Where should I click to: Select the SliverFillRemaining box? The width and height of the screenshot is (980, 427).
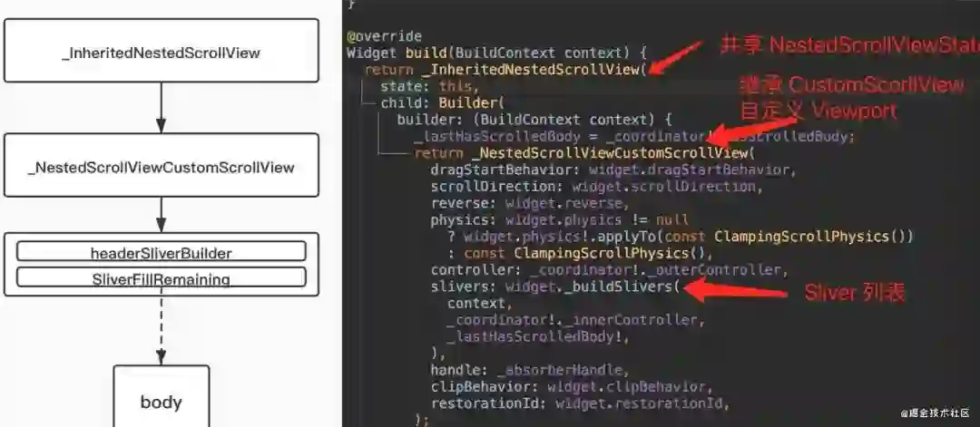(162, 277)
